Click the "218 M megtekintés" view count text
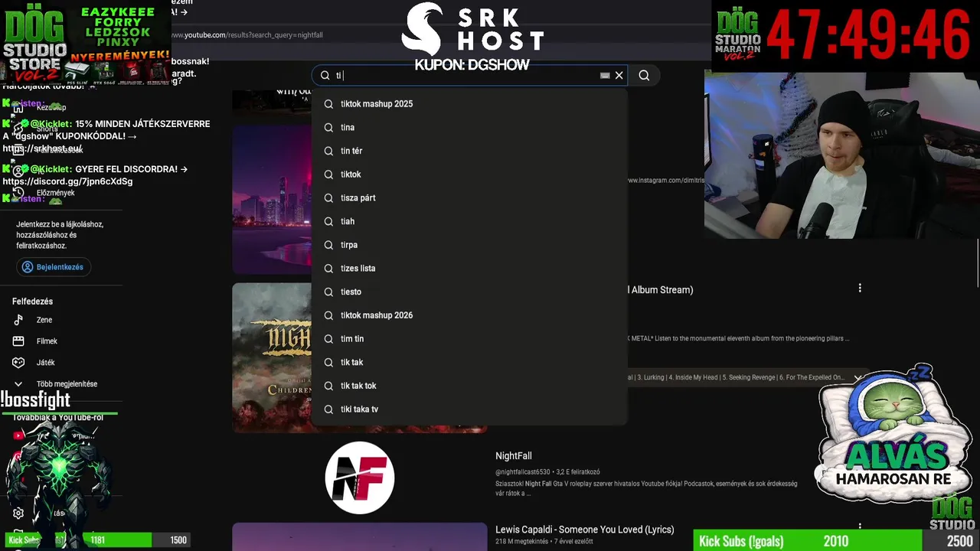The height and width of the screenshot is (551, 980). click(x=521, y=542)
